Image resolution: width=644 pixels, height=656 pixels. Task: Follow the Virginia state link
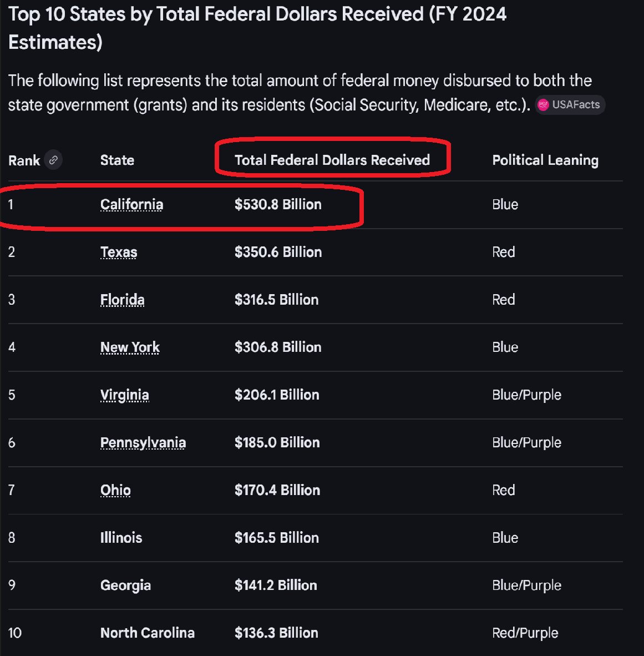point(125,395)
